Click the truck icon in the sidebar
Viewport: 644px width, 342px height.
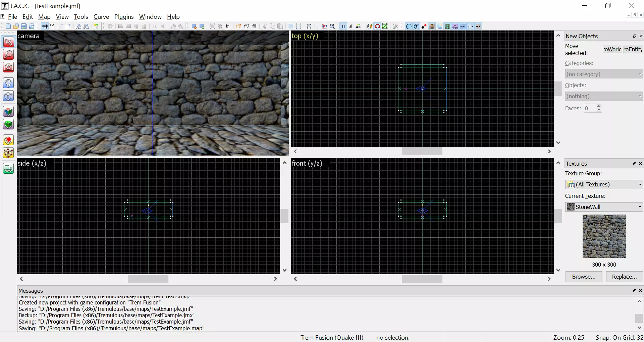point(8,169)
